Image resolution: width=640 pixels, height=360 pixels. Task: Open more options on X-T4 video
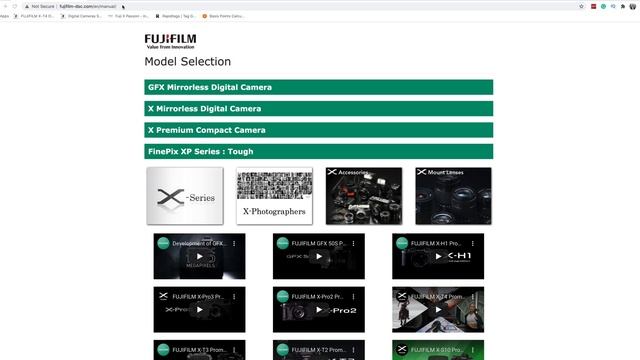(473, 297)
